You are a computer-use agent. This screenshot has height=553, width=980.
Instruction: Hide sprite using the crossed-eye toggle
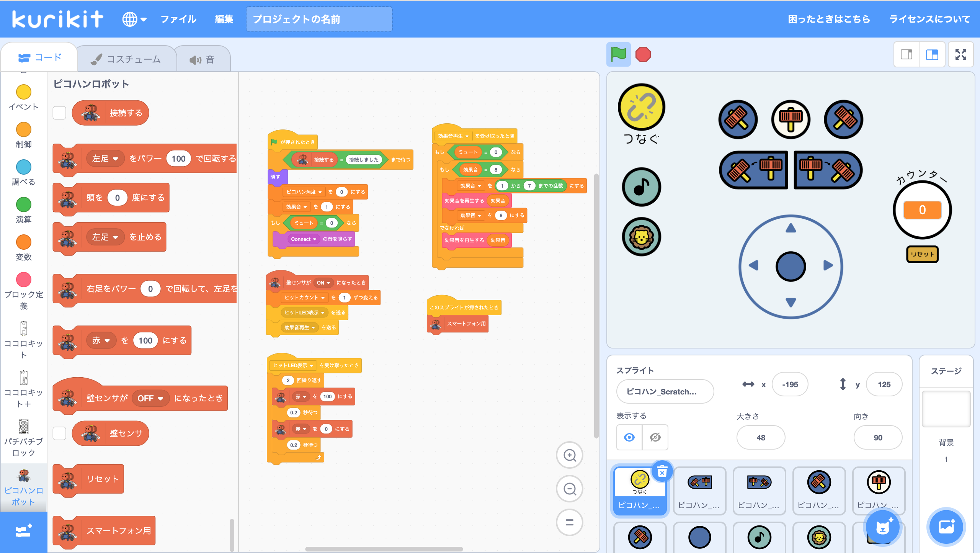click(655, 437)
